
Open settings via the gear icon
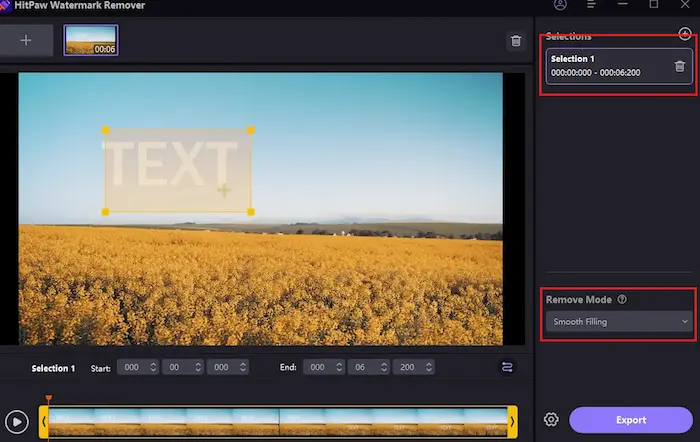(x=551, y=420)
